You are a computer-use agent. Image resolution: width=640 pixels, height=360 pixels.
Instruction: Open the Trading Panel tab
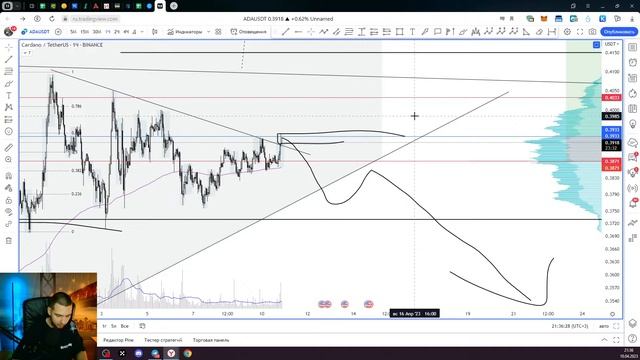(211, 340)
